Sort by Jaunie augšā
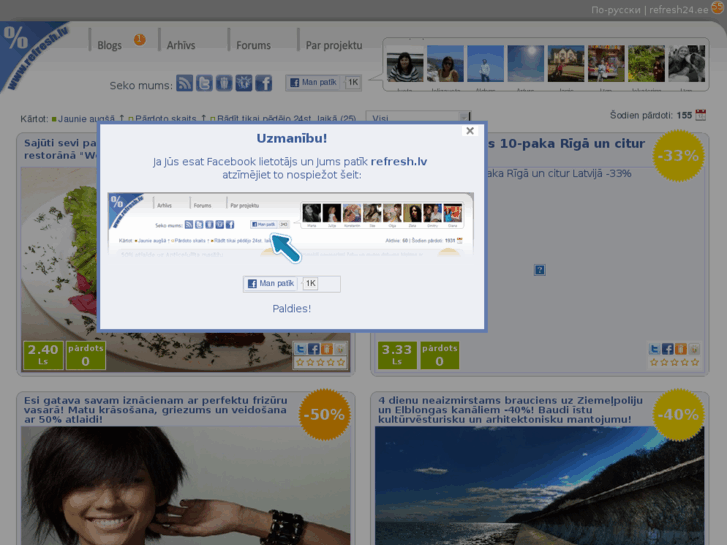 tap(88, 119)
